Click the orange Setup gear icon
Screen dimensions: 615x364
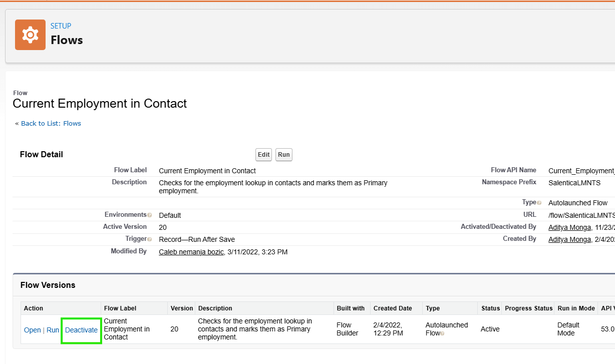[30, 35]
